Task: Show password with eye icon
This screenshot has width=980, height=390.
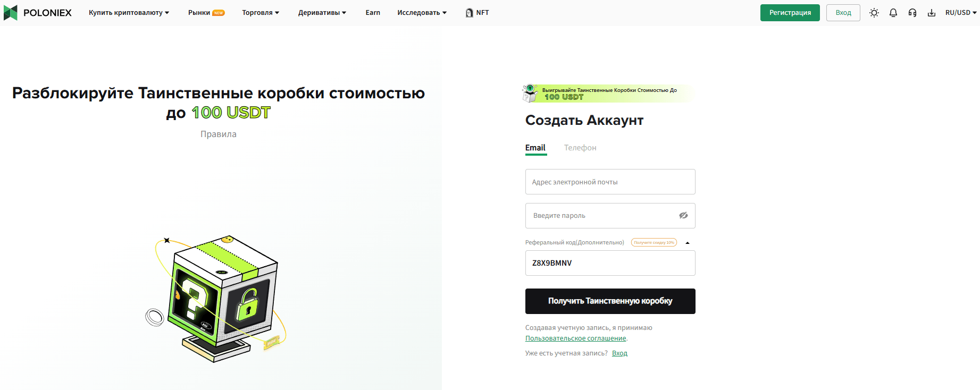Action: 683,216
